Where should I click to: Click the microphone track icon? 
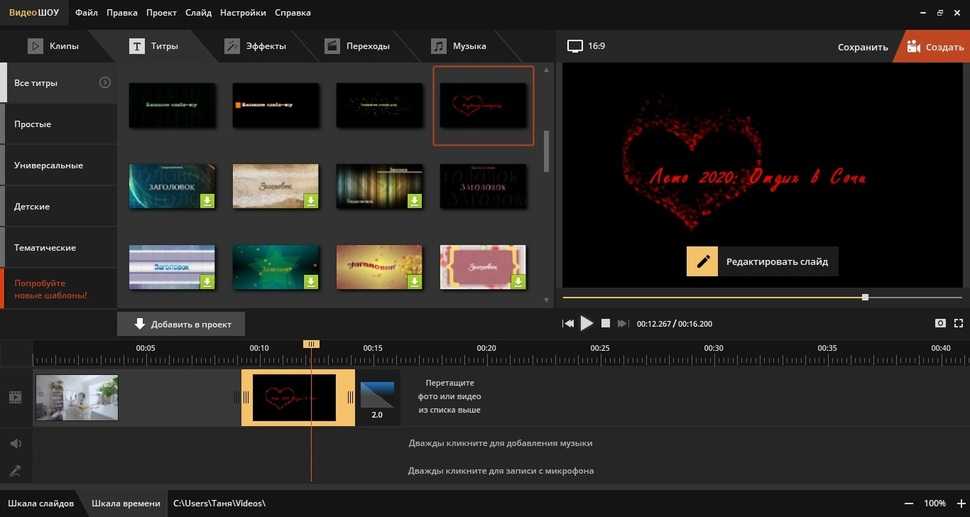tap(15, 471)
